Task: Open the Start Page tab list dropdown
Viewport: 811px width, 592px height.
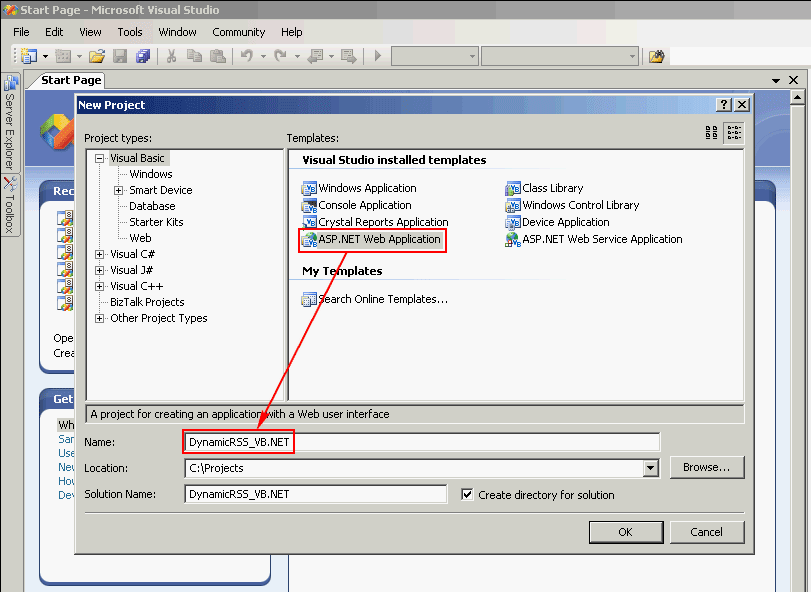Action: click(776, 81)
